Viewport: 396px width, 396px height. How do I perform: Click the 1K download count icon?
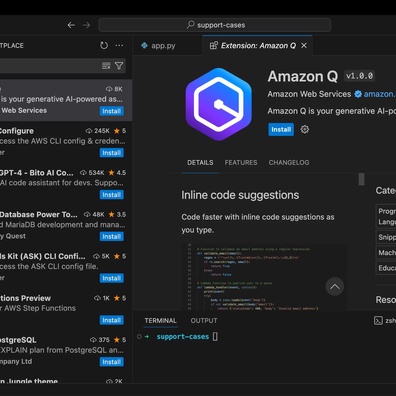pos(97,298)
